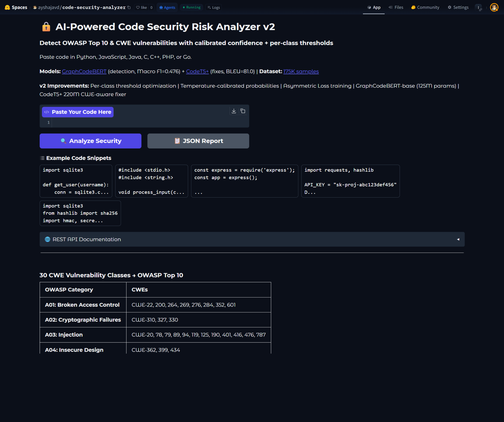Click the OWASP Category column header

click(83, 290)
